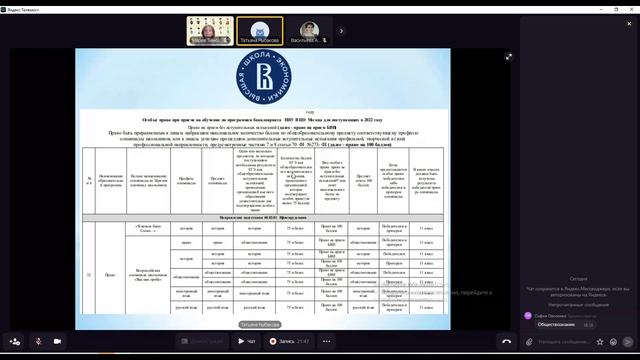Click the Татьяна Рыбакова presenter name label
Viewport: 640px width, 360px height.
pyautogui.click(x=260, y=325)
